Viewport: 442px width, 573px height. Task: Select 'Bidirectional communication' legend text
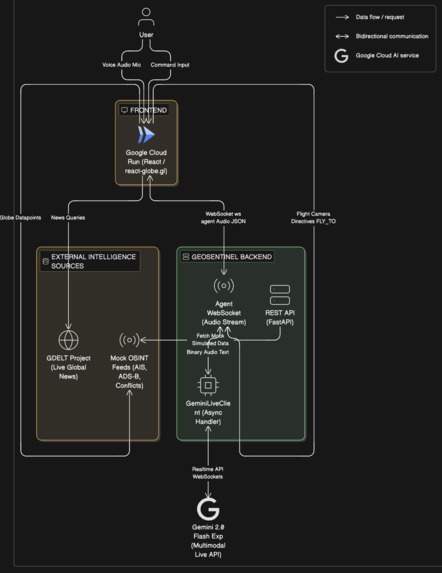pyautogui.click(x=392, y=36)
